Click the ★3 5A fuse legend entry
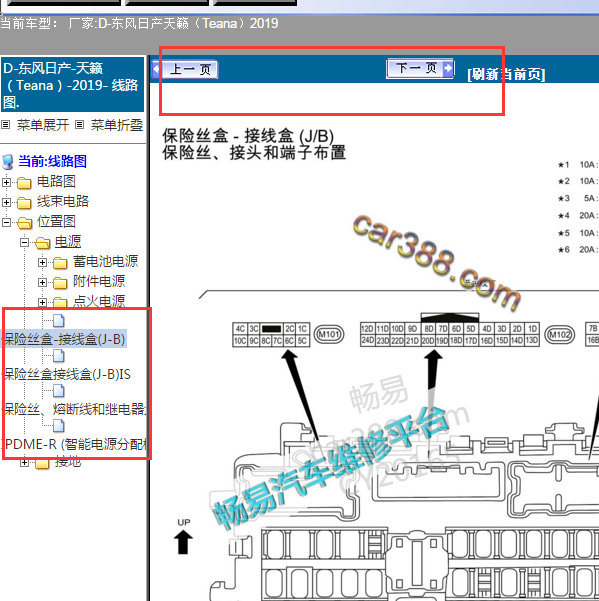599x601 pixels. pyautogui.click(x=578, y=199)
